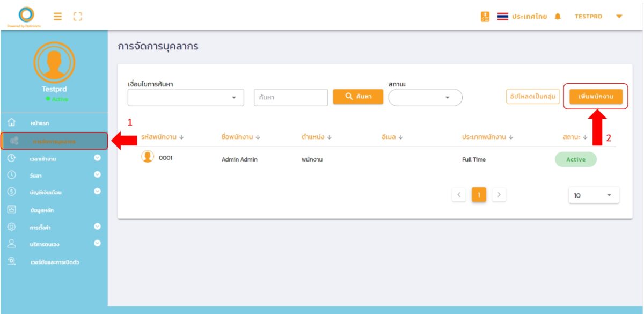Click the ค้นหา text input field

pyautogui.click(x=290, y=98)
